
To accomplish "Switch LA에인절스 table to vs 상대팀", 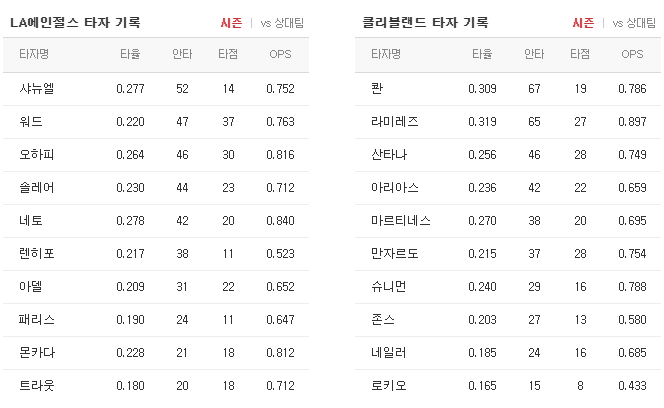I will coord(282,23).
